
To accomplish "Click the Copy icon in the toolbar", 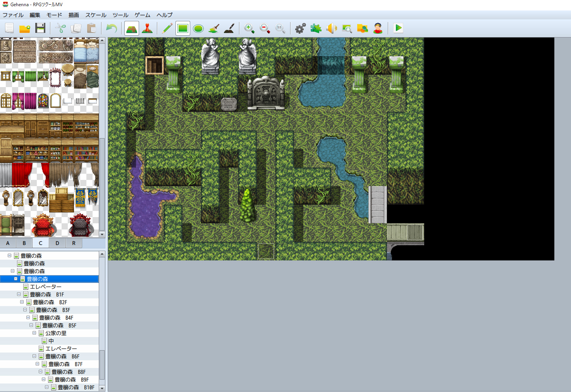I will click(76, 28).
